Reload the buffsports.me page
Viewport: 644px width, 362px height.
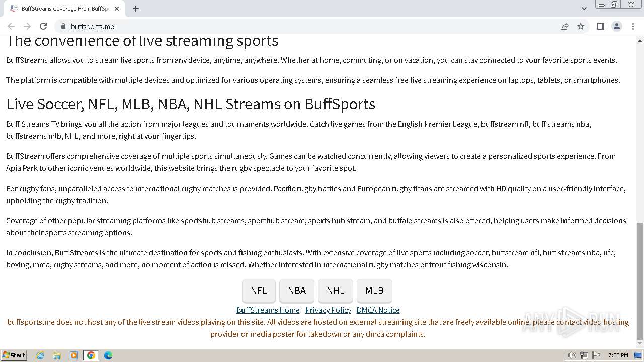tap(43, 26)
